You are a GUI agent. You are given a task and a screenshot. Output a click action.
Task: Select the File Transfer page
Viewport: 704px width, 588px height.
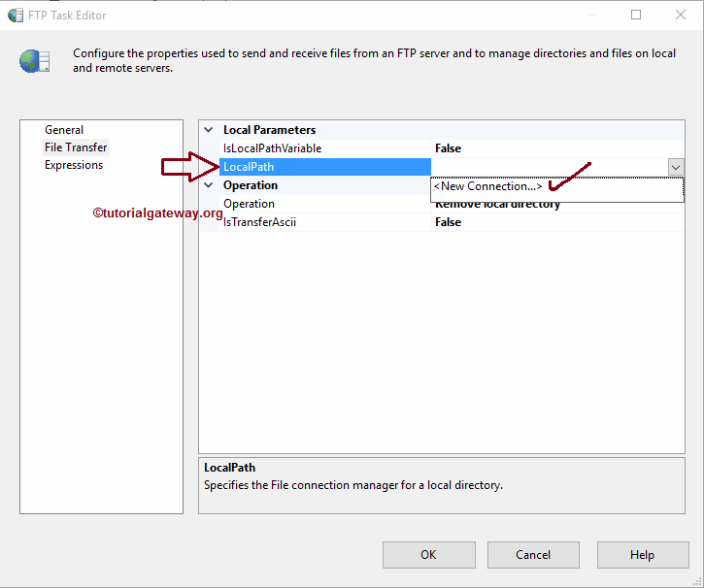coord(76,147)
